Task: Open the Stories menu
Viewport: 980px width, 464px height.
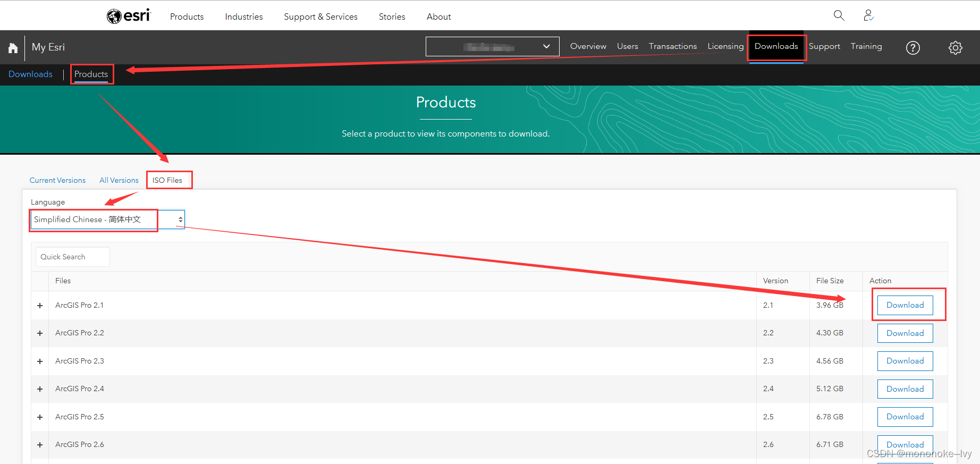Action: point(392,16)
